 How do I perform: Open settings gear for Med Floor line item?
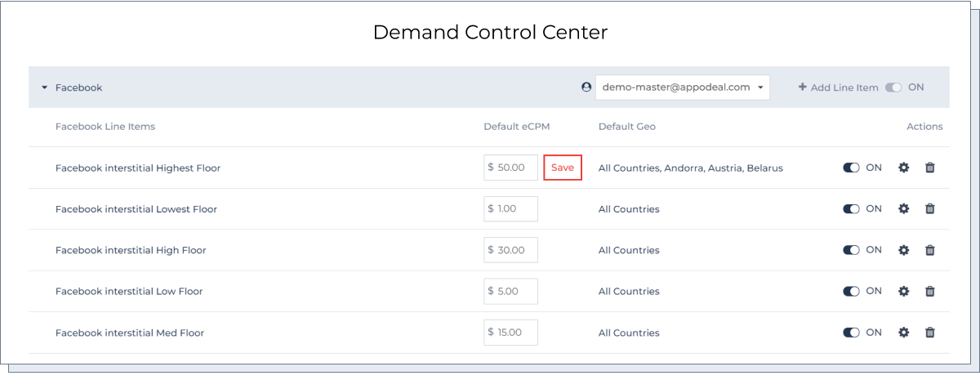903,333
